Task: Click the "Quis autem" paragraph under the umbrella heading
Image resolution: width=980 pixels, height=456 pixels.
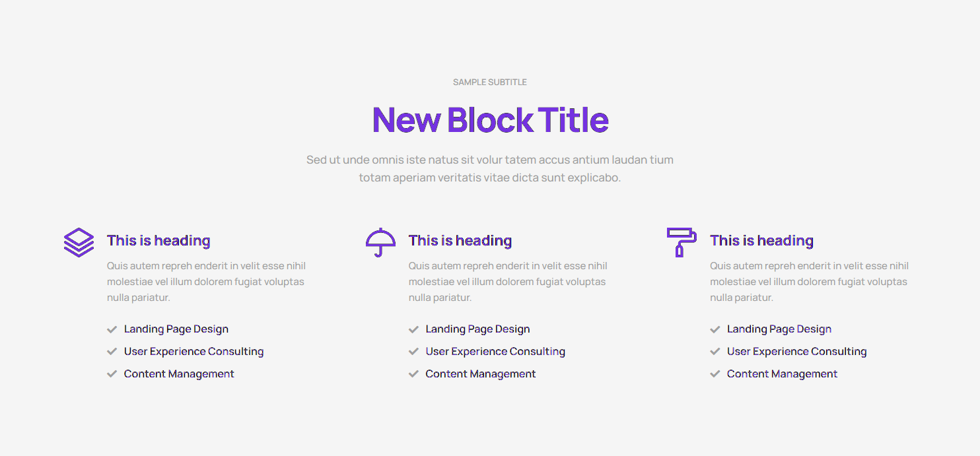Action: [x=508, y=282]
